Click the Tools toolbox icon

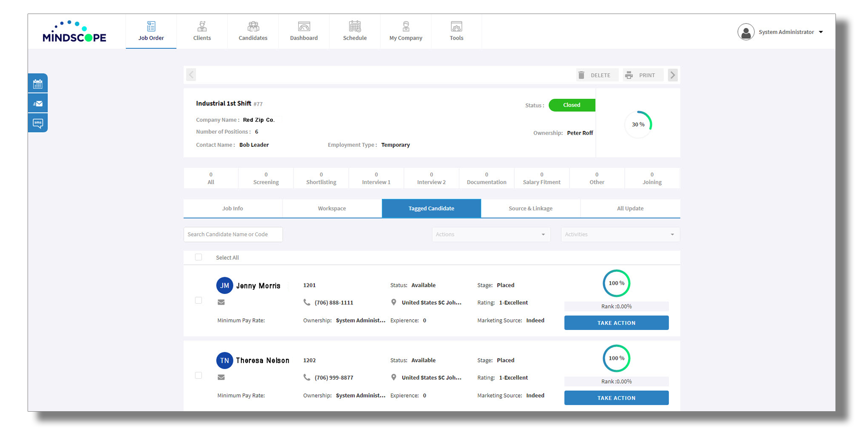tap(456, 26)
